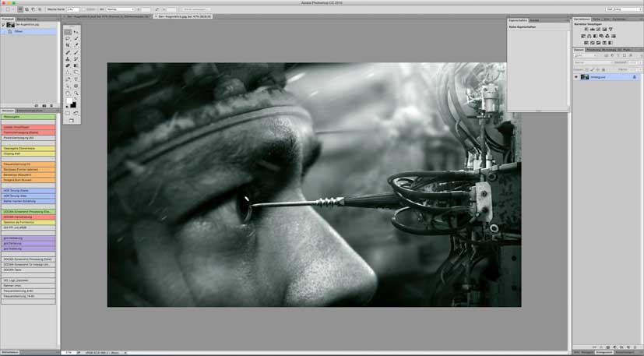Open the layer blend mode Normal dropdown
Image resolution: width=644 pixels, height=356 pixels.
coord(593,62)
